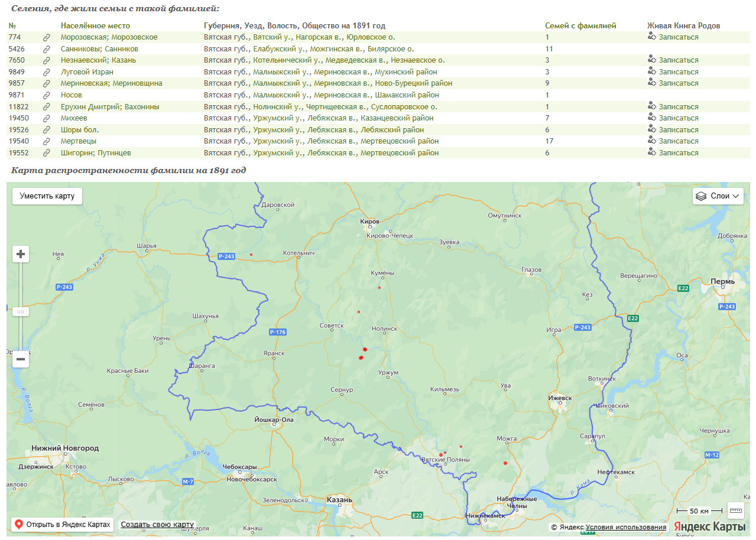Screen dimensions: 756x540
Task: Open map via Открыть в Яндекс Картах
Action: (62, 525)
